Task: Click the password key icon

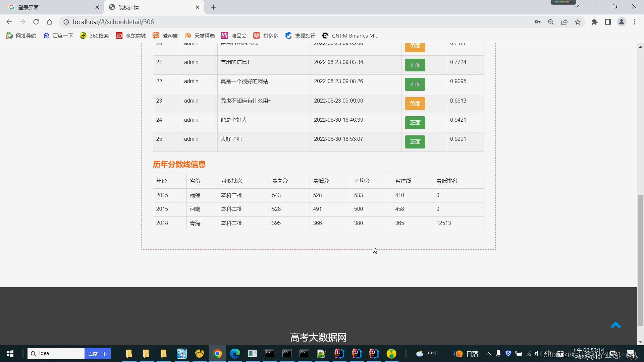Action: point(537,22)
